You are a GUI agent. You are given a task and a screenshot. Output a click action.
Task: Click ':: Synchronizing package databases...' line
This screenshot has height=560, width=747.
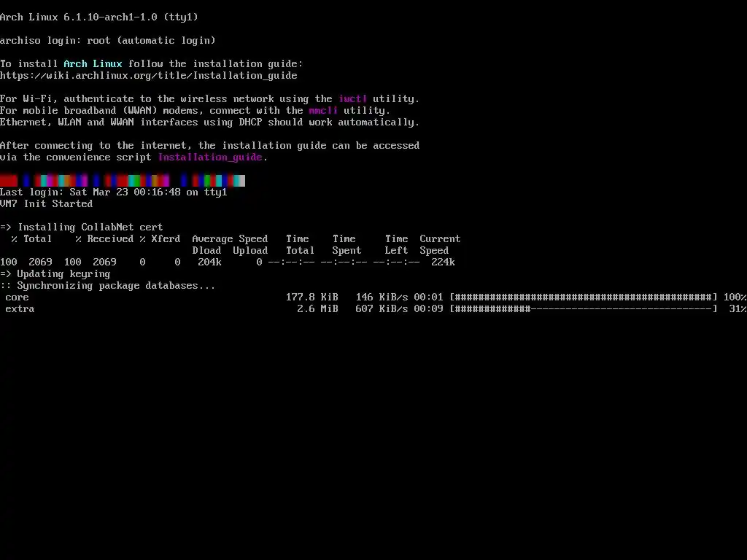[108, 286]
